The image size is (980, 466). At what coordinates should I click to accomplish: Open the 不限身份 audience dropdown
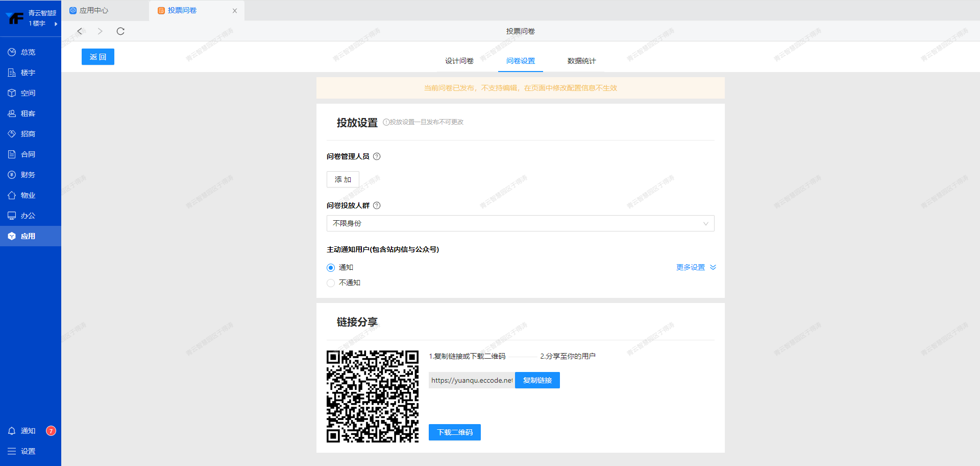[520, 223]
